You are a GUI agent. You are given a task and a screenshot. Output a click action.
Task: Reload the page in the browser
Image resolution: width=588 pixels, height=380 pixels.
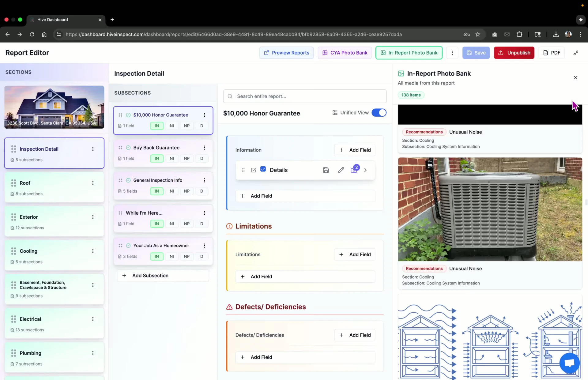[x=32, y=34]
